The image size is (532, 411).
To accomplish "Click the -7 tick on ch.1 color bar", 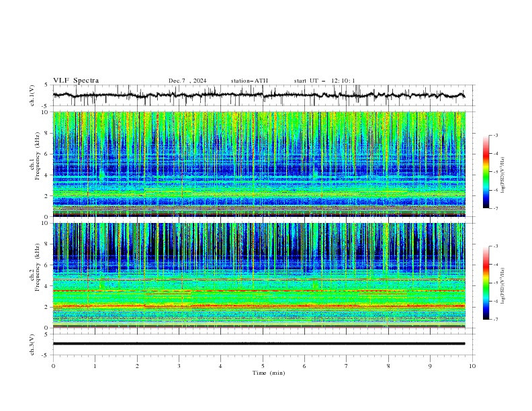I will (x=495, y=208).
